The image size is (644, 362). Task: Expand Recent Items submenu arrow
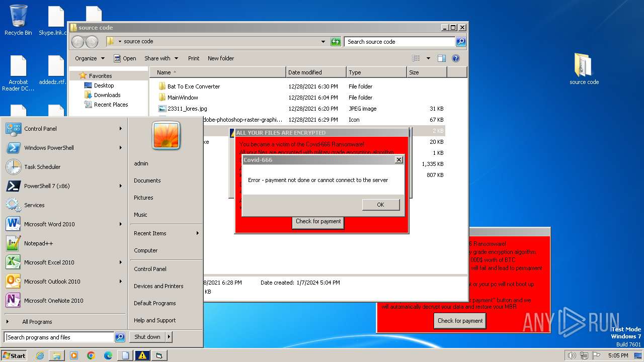[x=197, y=233]
